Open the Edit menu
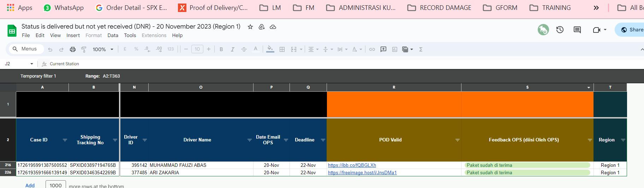The image size is (644, 188). pos(40,35)
